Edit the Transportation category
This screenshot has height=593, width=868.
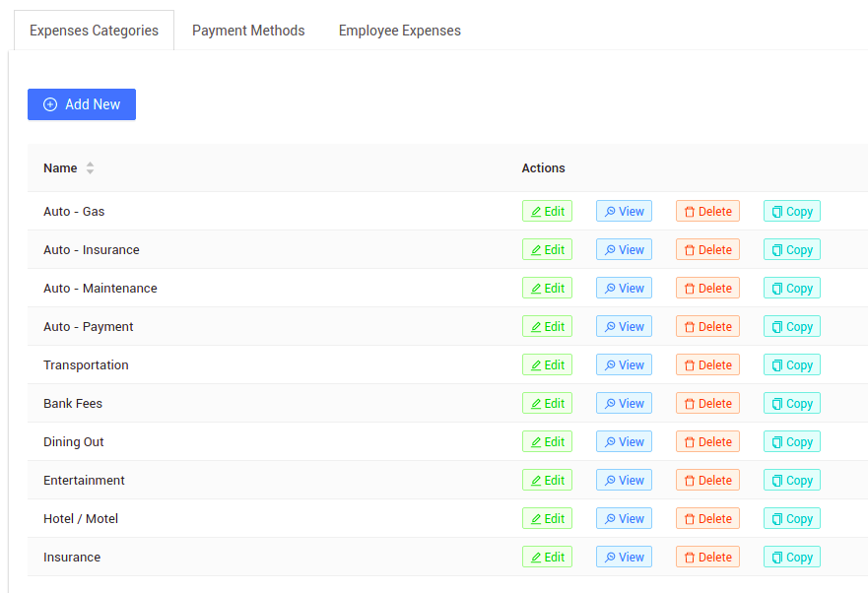[x=548, y=364]
